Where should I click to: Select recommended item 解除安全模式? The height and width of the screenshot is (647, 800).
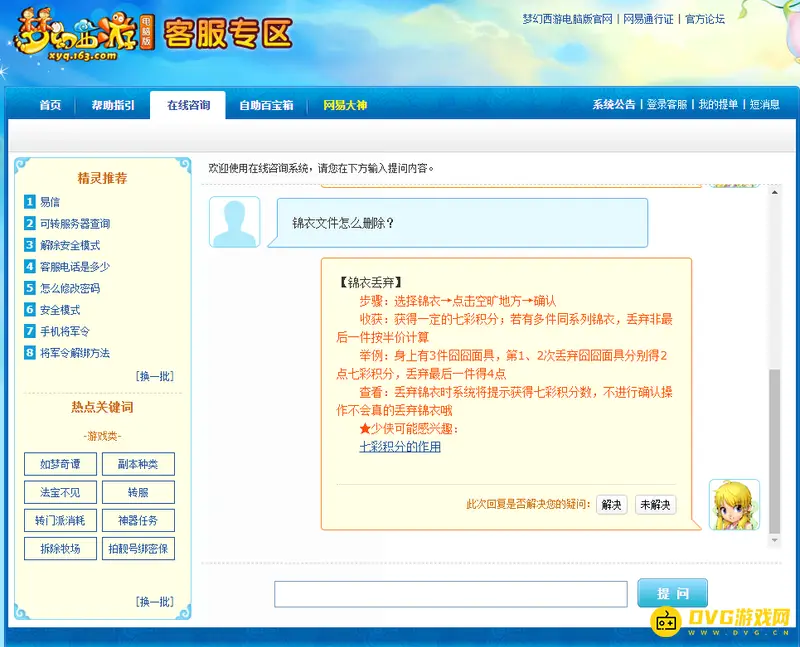(70, 245)
